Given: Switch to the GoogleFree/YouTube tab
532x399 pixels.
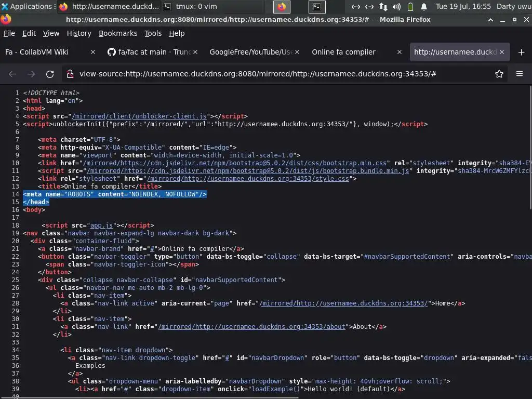Looking at the screenshot, I should [x=251, y=52].
